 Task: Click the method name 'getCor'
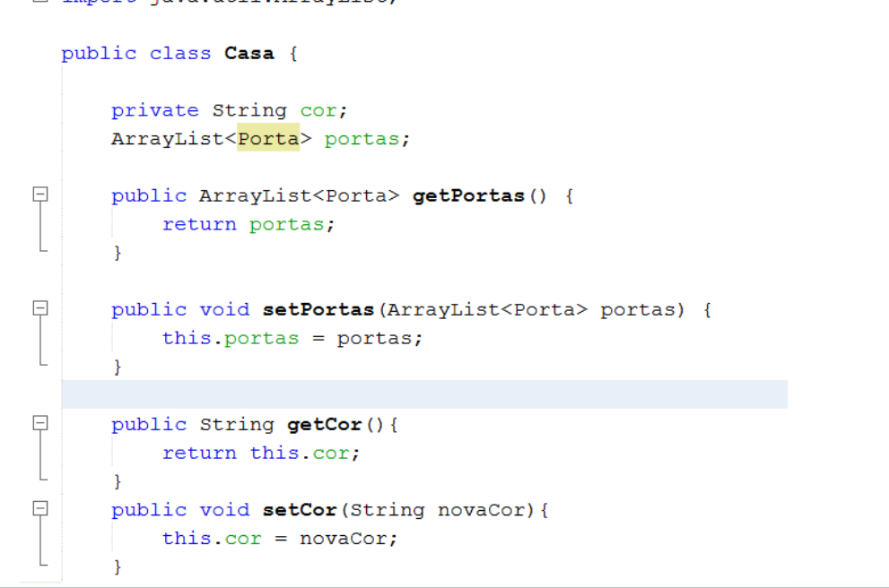coord(325,424)
